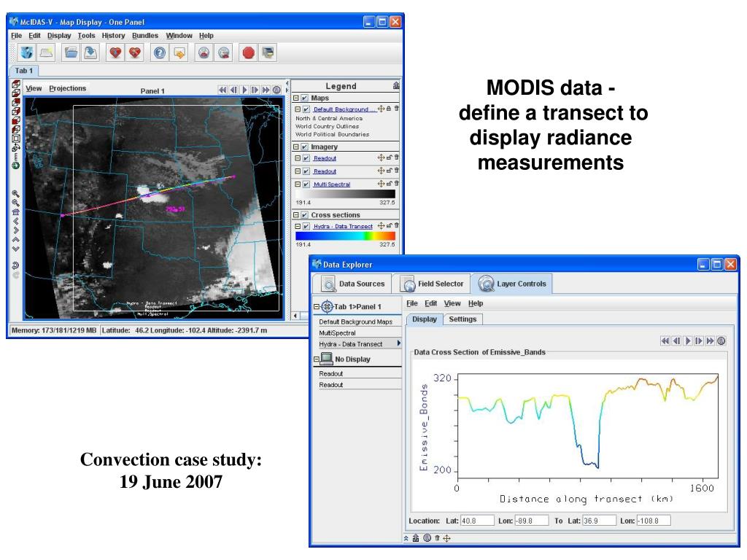Click the Hydra Data Transect rainbow color bar
Image resolution: width=747 pixels, height=560 pixels.
[345, 236]
